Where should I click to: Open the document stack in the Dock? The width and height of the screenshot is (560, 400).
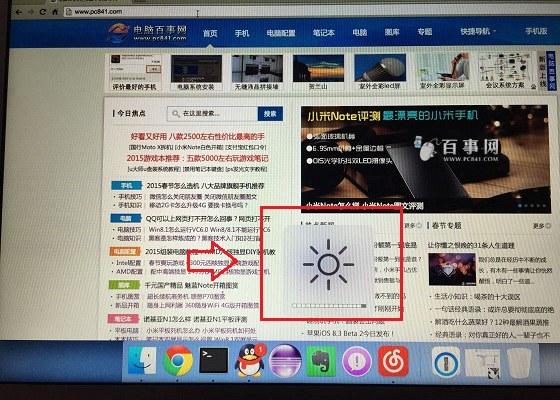[x=482, y=363]
